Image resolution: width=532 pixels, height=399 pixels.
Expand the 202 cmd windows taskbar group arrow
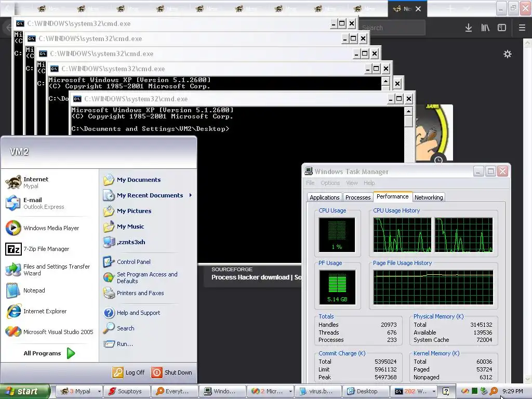434,391
